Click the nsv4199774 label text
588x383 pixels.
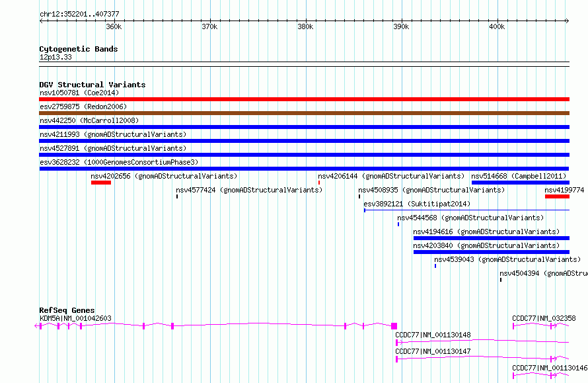click(564, 190)
